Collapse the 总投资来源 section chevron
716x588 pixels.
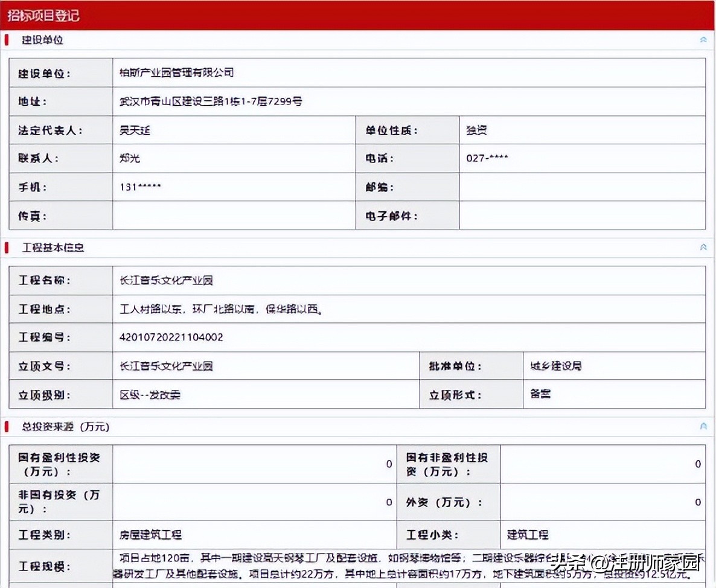click(702, 425)
